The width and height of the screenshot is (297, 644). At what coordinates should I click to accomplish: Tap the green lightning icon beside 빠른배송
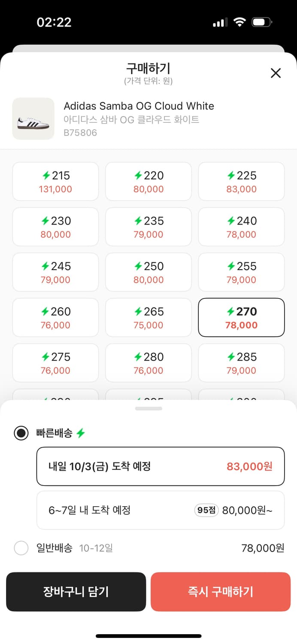(x=81, y=434)
